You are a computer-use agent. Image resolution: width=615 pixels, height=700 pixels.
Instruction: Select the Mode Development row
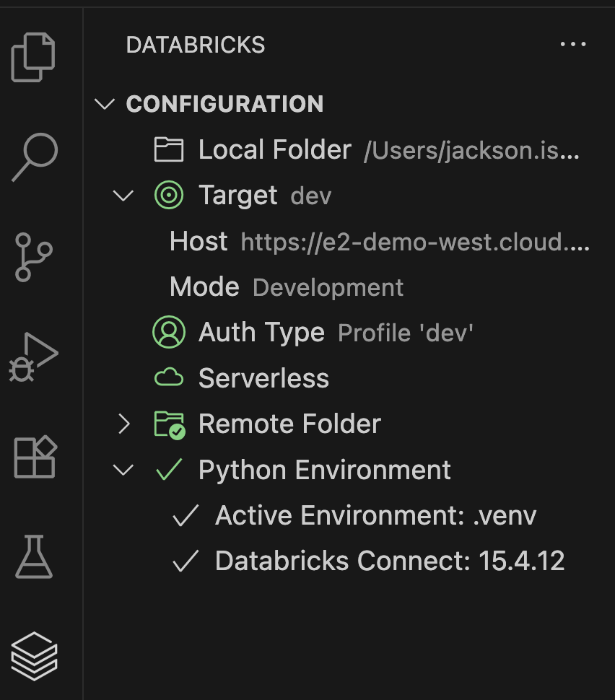287,287
